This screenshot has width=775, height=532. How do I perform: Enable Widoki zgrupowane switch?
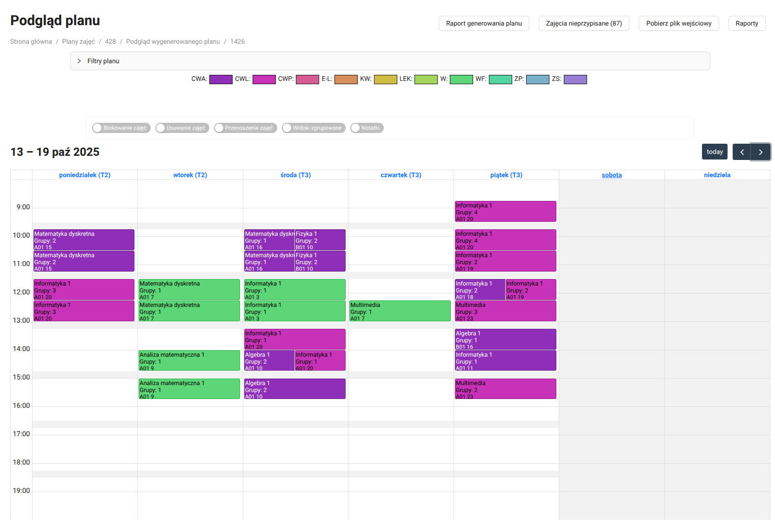(313, 128)
